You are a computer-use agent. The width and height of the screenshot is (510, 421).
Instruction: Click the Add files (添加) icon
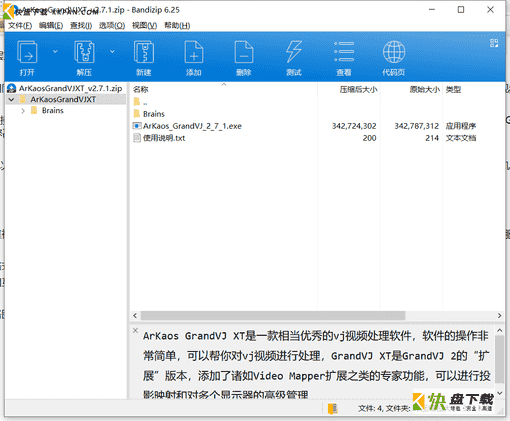click(194, 52)
